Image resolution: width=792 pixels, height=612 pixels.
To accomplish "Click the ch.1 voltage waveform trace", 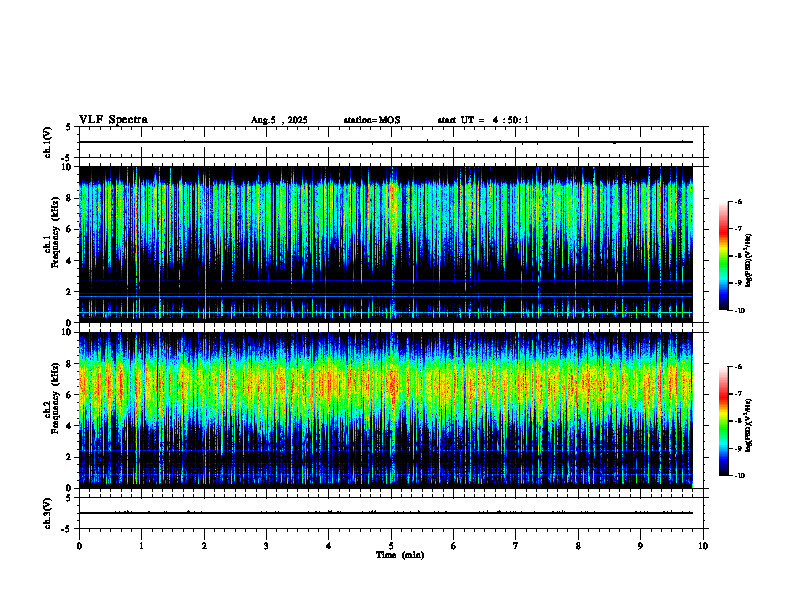I will point(386,142).
